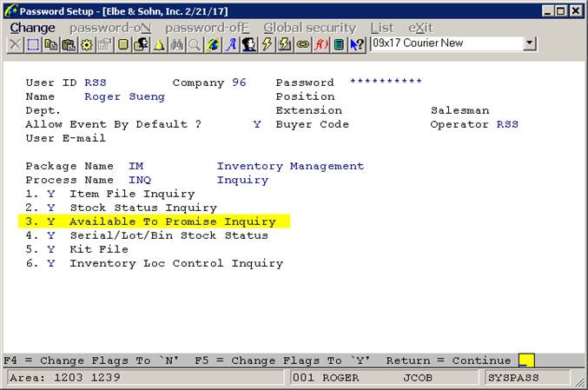Open the eXit menu

(x=420, y=28)
